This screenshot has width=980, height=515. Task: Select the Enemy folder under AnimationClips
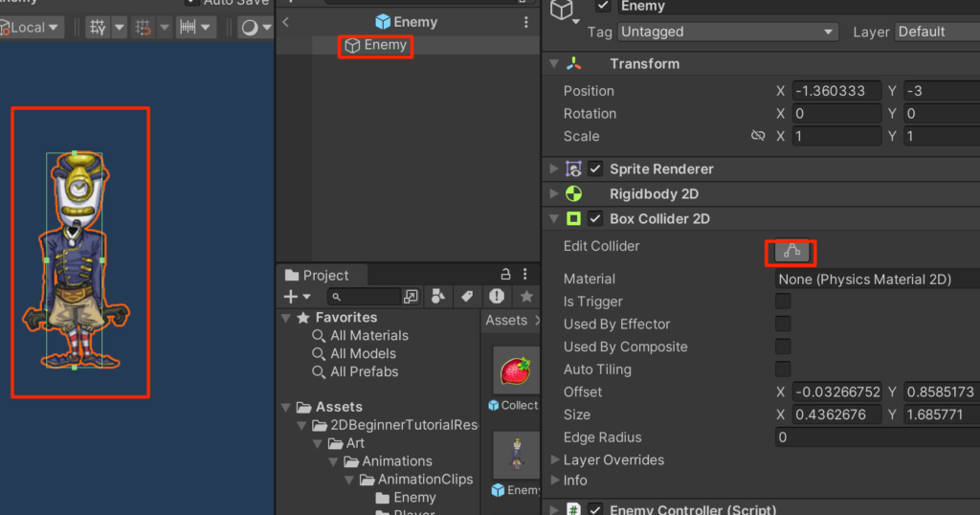tap(405, 498)
